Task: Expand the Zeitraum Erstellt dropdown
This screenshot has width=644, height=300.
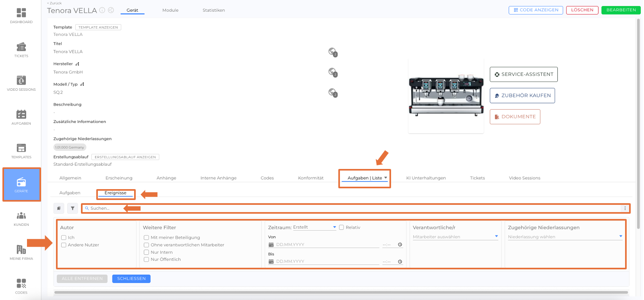Action: [x=314, y=227]
